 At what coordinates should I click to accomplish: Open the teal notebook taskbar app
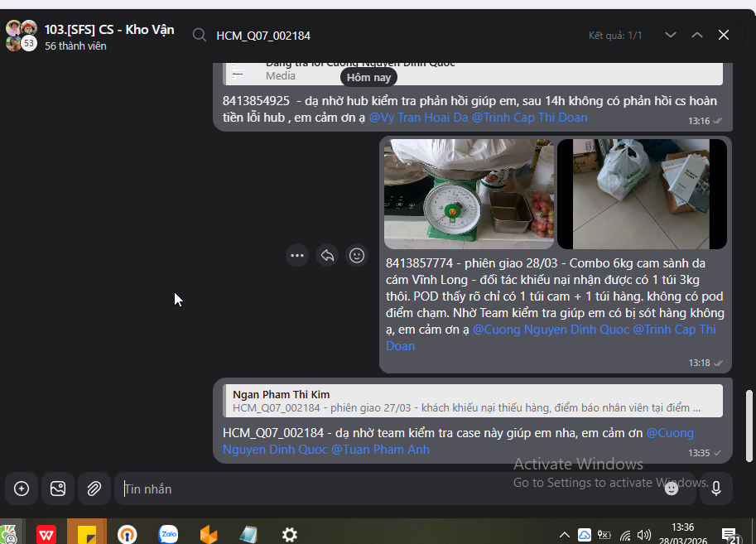coord(248,534)
